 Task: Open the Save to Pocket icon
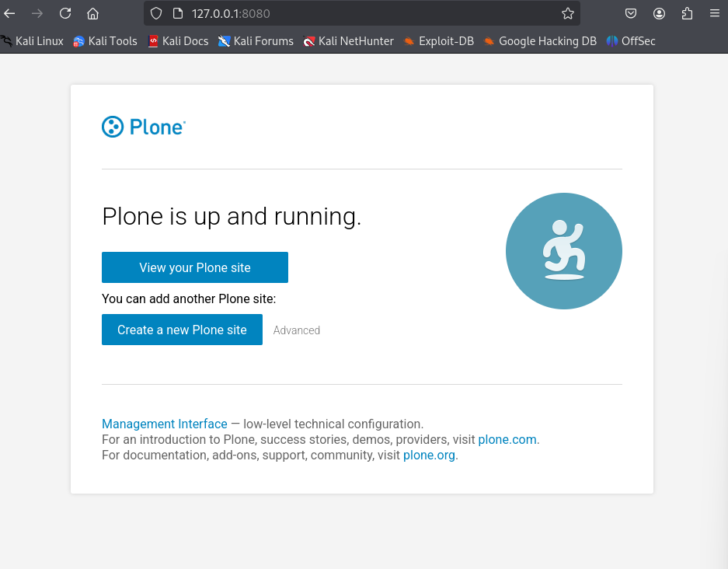(x=631, y=13)
